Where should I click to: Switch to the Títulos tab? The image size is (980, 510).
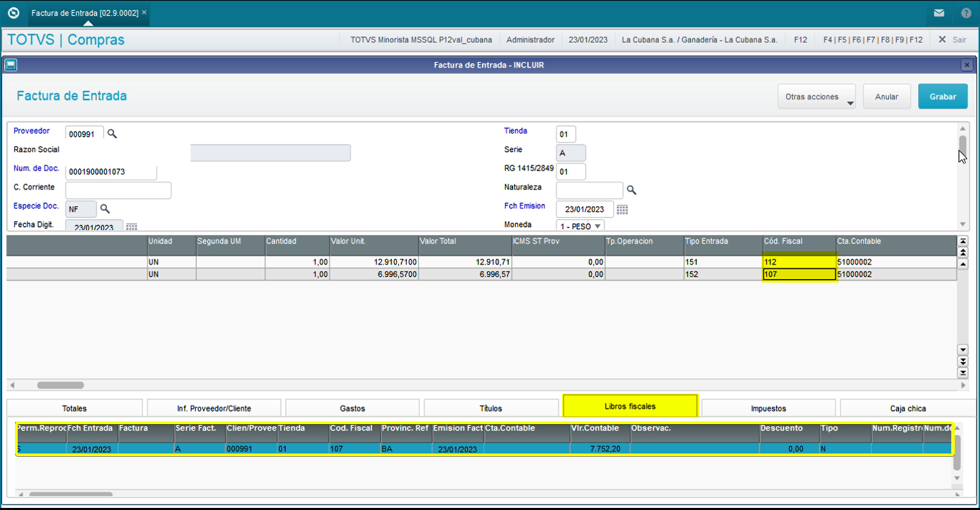pos(491,408)
